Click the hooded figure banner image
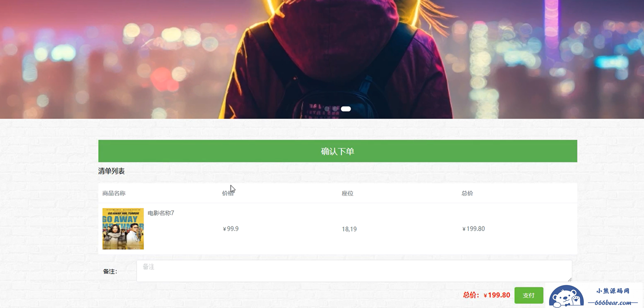 click(x=322, y=59)
